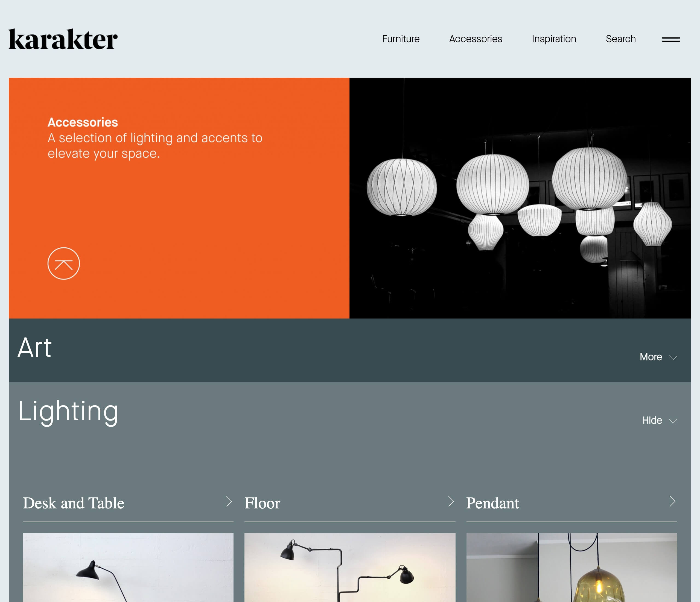The width and height of the screenshot is (700, 602).
Task: Open the Accessories menu item
Action: point(475,39)
